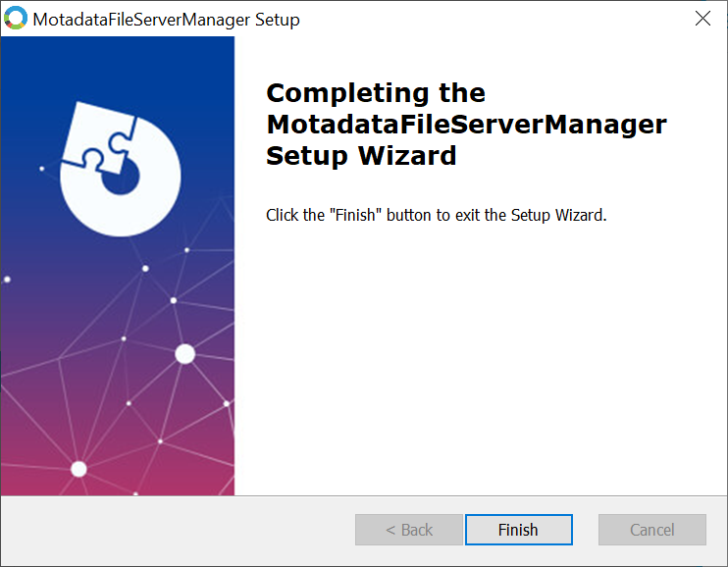Click the bold "MotadataFileServerManager" heading line
Screen dimensions: 728x567
pos(466,125)
